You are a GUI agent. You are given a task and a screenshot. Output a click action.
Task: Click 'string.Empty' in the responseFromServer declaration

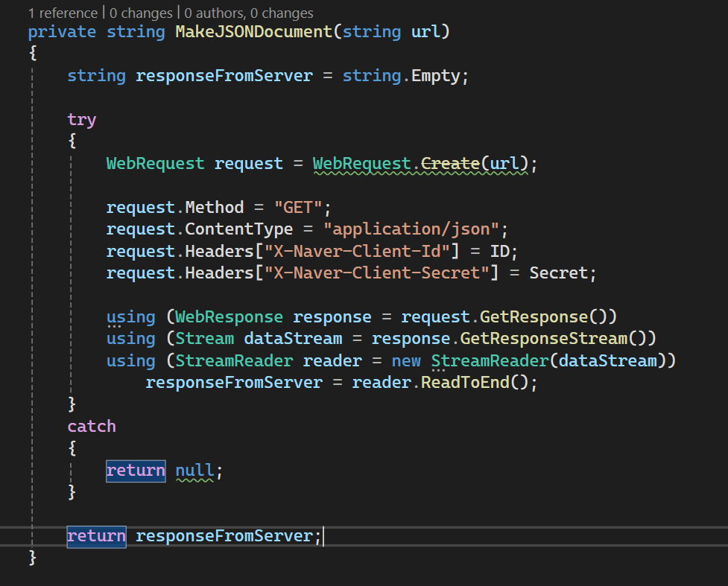point(401,76)
